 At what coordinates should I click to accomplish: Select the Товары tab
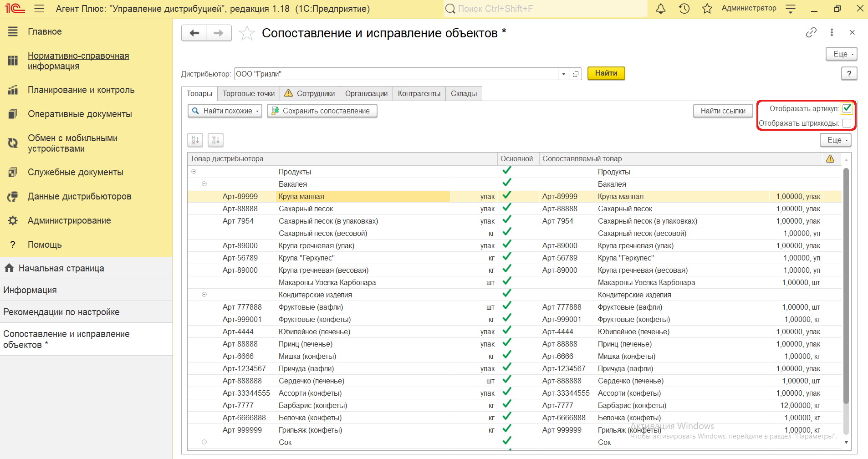pyautogui.click(x=199, y=93)
